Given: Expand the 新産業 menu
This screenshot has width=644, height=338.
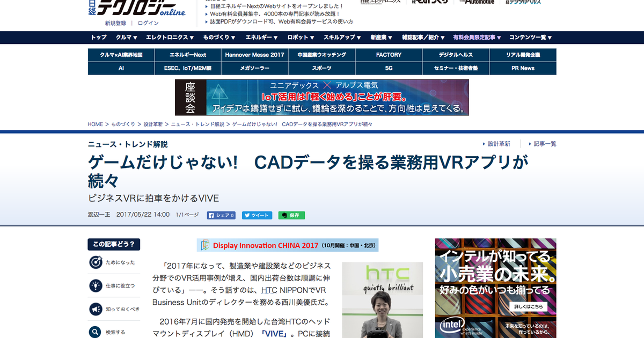Looking at the screenshot, I should point(381,38).
